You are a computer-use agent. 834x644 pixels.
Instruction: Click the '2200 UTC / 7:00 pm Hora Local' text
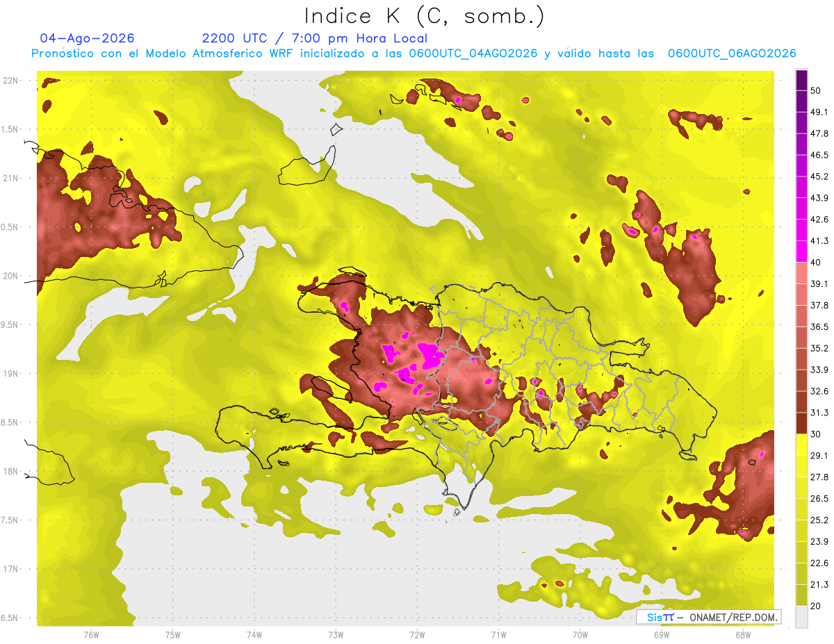(315, 38)
